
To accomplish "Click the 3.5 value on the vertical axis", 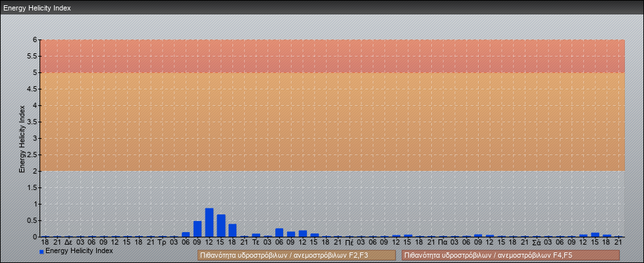I will 32,122.
